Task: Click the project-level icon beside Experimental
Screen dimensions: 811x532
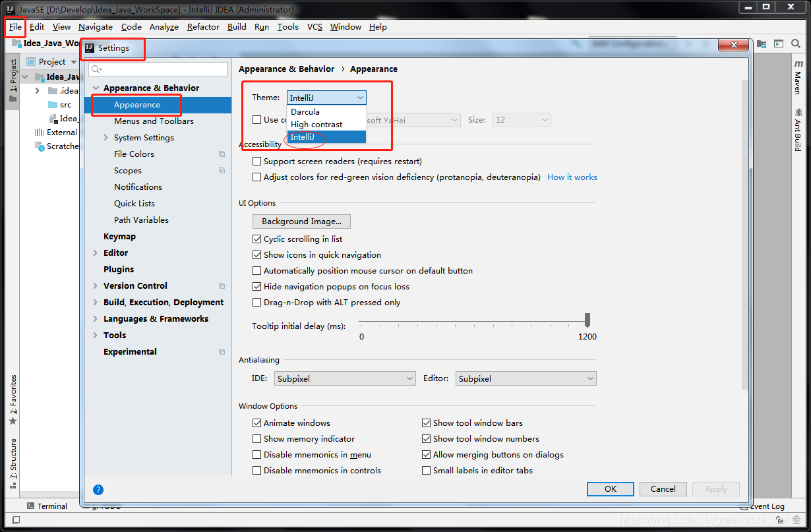Action: pyautogui.click(x=222, y=352)
